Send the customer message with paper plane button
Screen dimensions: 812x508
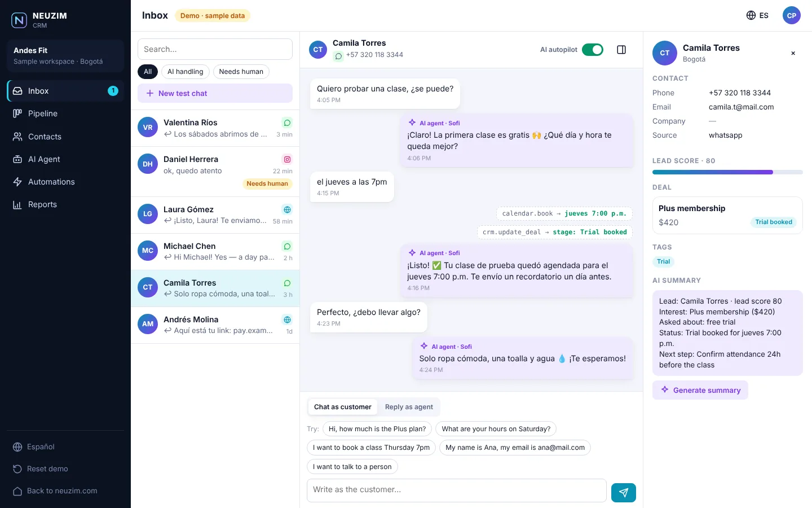pos(624,493)
